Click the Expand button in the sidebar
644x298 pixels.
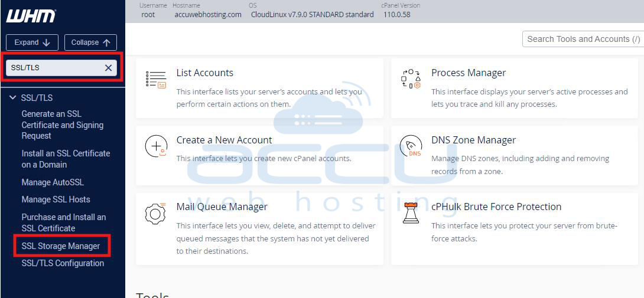pos(32,42)
